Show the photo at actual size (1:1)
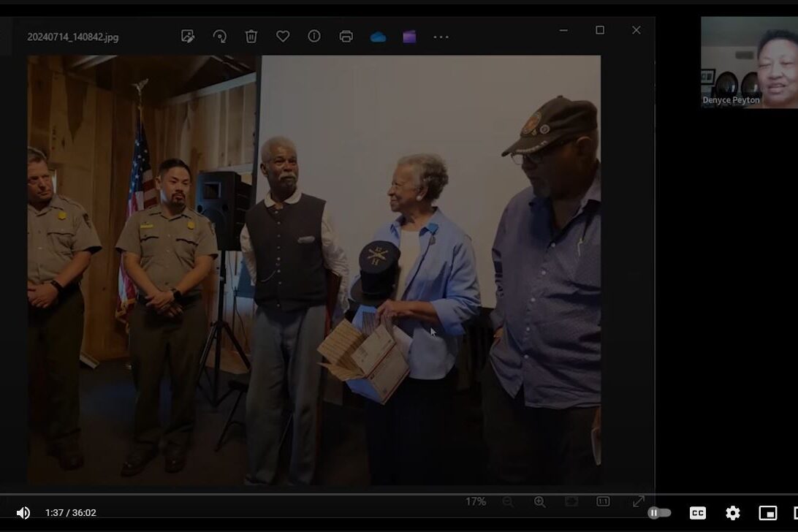 click(x=603, y=501)
